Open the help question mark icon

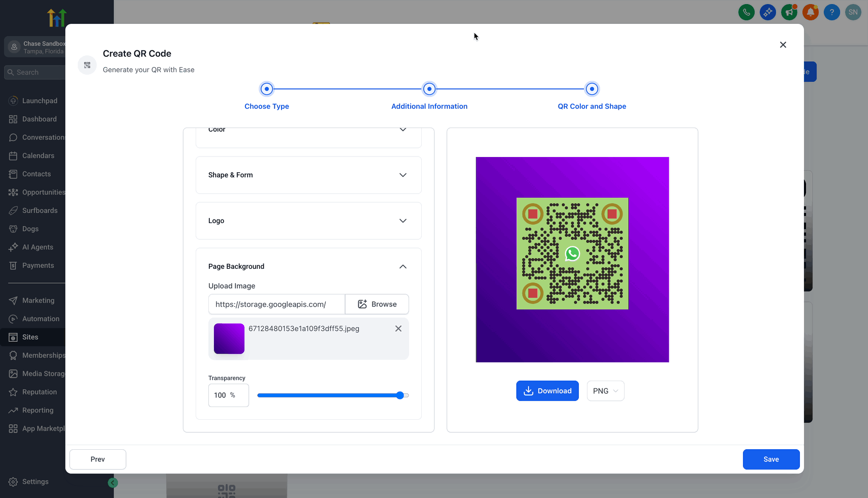[x=831, y=12]
